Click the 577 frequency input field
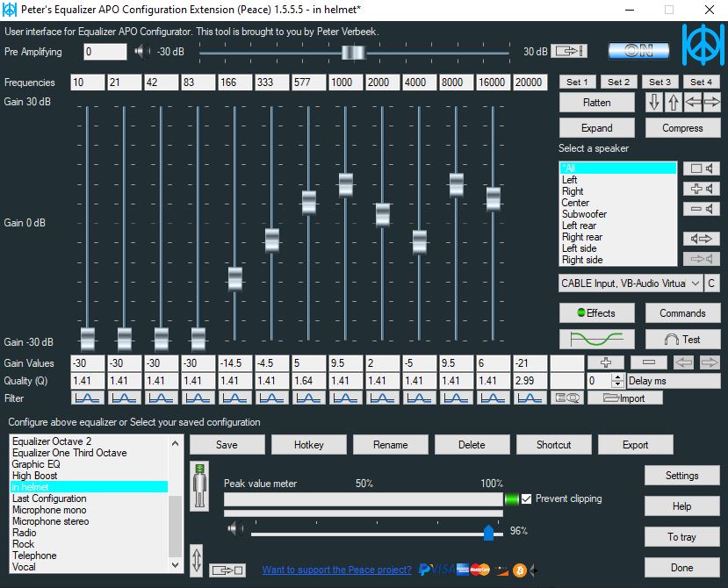728x588 pixels. click(x=308, y=82)
